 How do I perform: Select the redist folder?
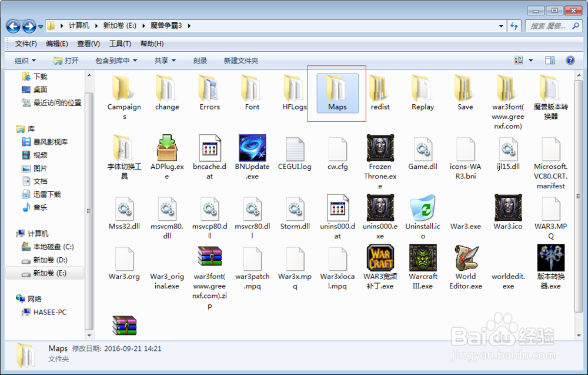pyautogui.click(x=380, y=93)
